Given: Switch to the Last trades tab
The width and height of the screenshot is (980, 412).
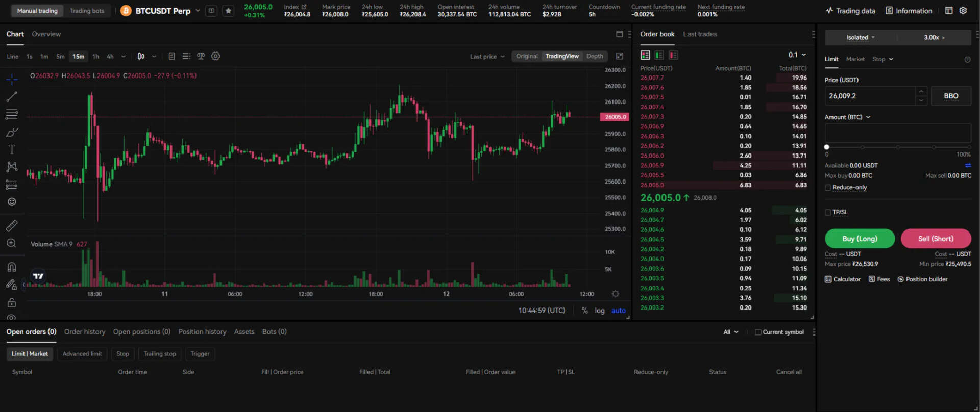Looking at the screenshot, I should pyautogui.click(x=700, y=34).
